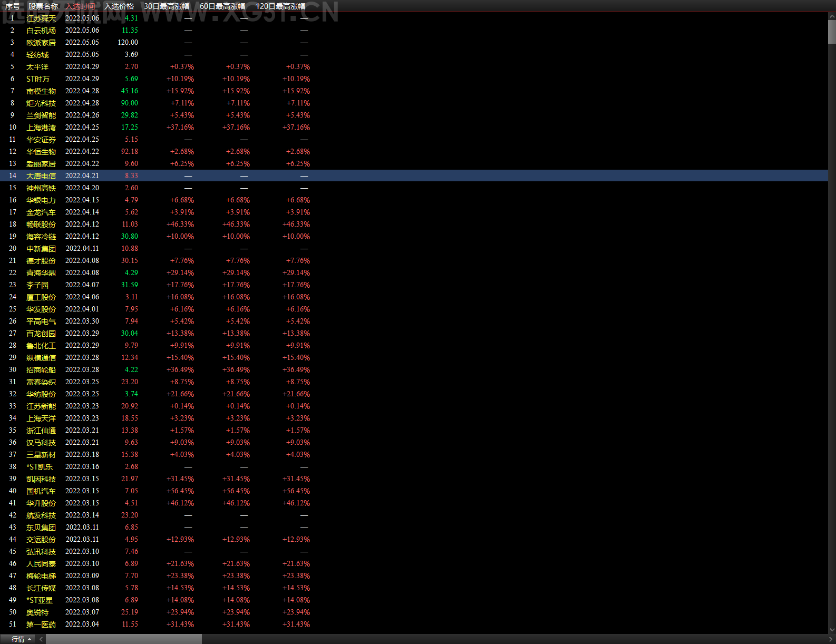836x644 pixels.
Task: Sort by 60日最高涨幅 column header
Action: 222,6
